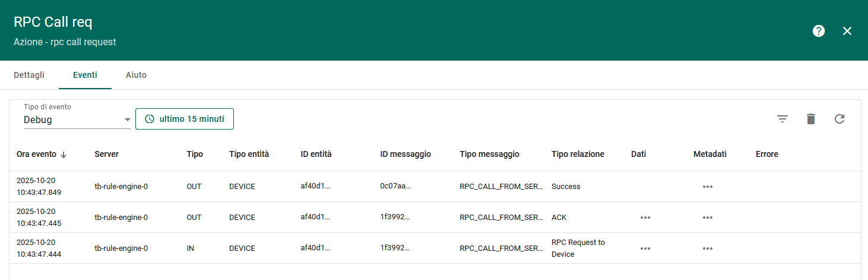View data of the ACK event
The width and height of the screenshot is (868, 280).
click(645, 218)
